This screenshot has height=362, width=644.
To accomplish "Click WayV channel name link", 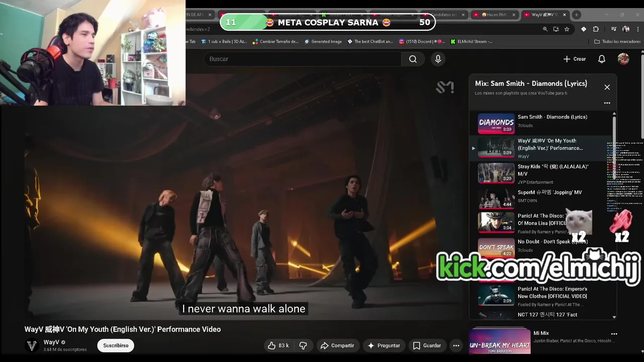I will [51, 342].
